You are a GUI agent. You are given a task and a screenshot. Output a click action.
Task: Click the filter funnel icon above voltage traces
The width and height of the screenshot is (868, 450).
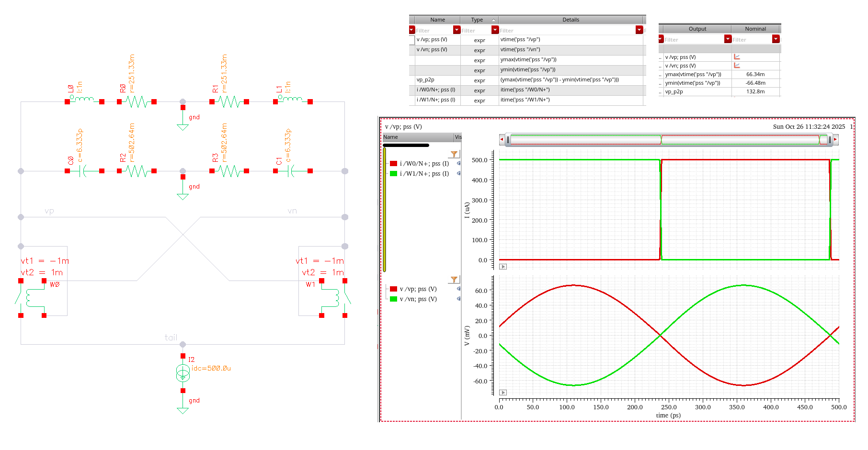pos(454,280)
